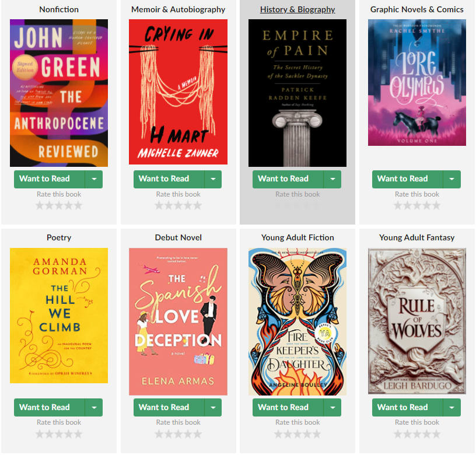476x455 pixels.
Task: Expand shelf options for Empire of Pain
Action: pyautogui.click(x=332, y=179)
